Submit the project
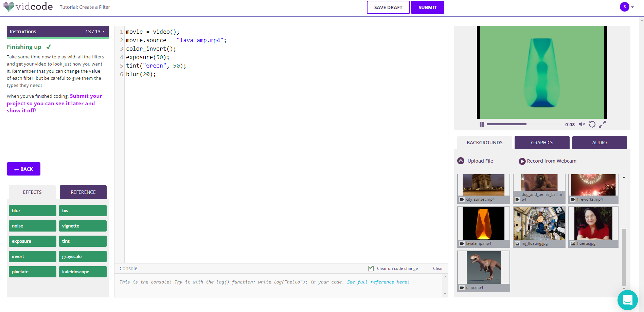Image resolution: width=644 pixels, height=312 pixels. tap(427, 7)
